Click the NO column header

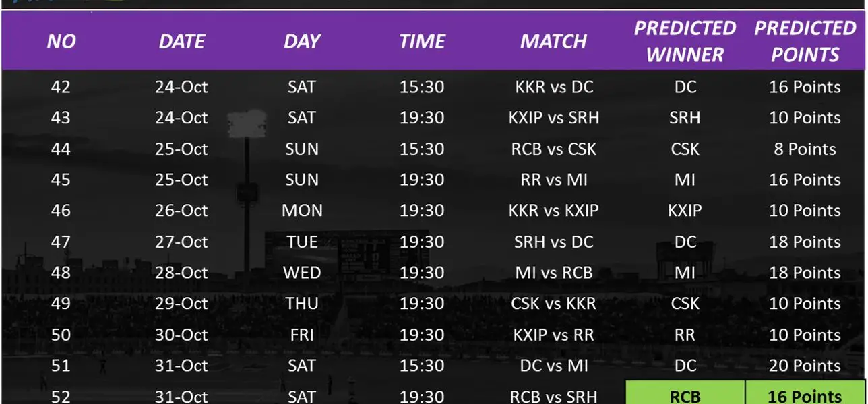[x=61, y=42]
